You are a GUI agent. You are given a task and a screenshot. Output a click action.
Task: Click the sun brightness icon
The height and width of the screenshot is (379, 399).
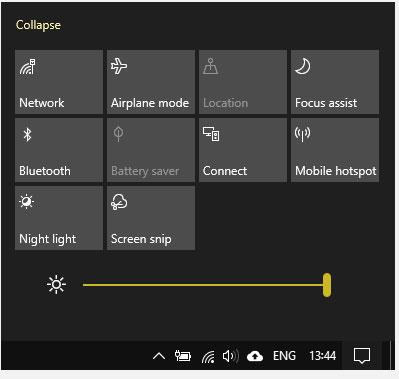click(56, 285)
